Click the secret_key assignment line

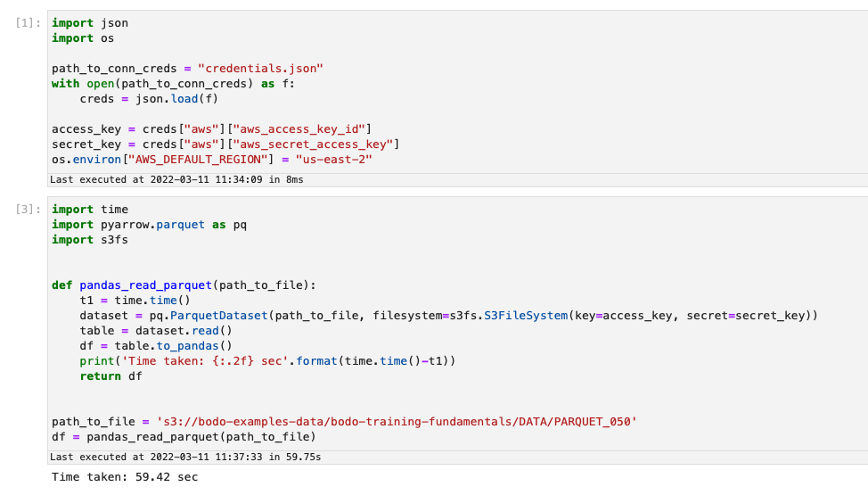225,144
